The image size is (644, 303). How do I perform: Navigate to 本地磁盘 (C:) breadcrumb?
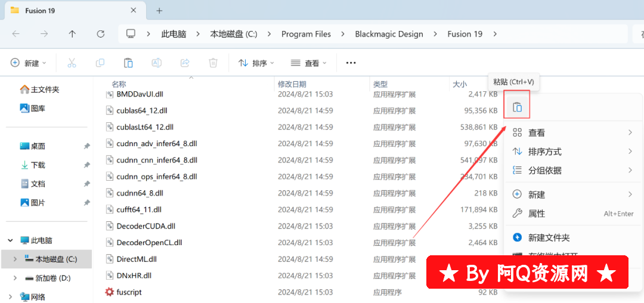coord(234,34)
